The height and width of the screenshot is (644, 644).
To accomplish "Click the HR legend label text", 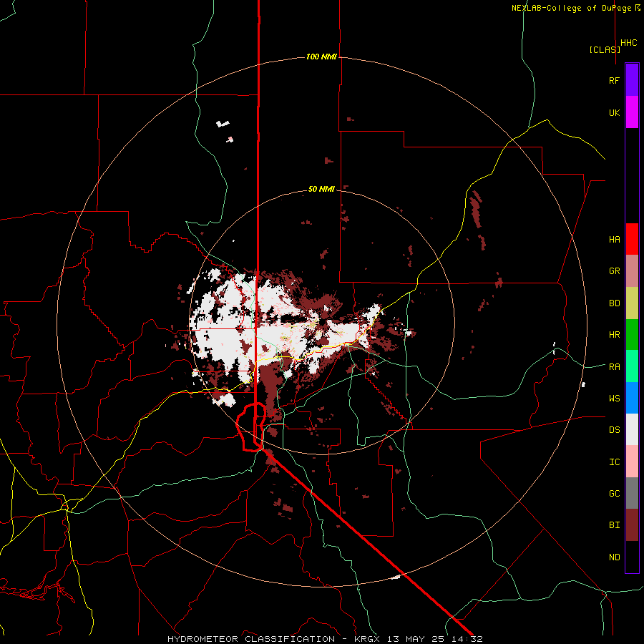I will [615, 335].
